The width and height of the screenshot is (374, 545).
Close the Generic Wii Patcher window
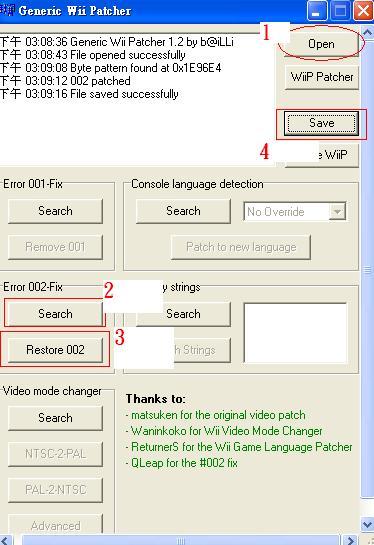(364, 11)
